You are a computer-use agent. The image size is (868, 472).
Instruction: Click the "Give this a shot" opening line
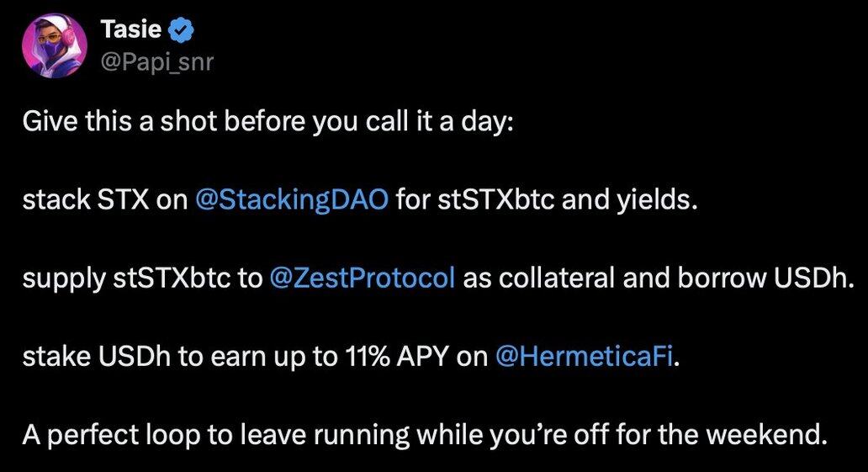268,121
